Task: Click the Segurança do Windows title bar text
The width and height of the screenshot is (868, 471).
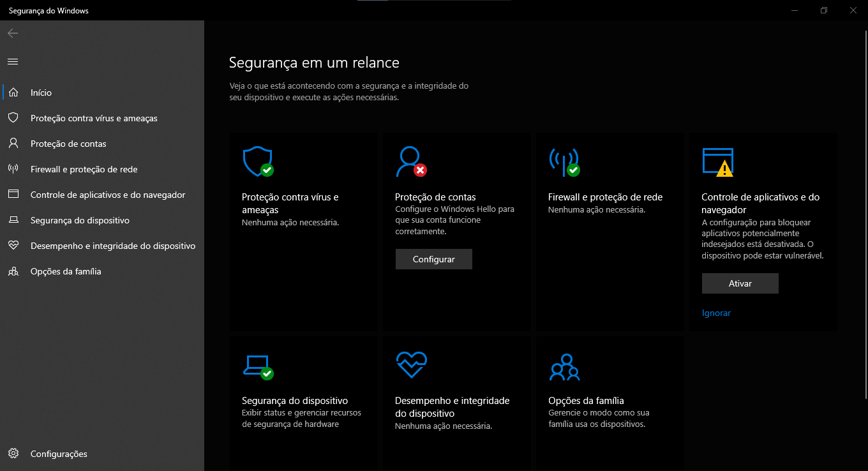Action: pos(49,11)
